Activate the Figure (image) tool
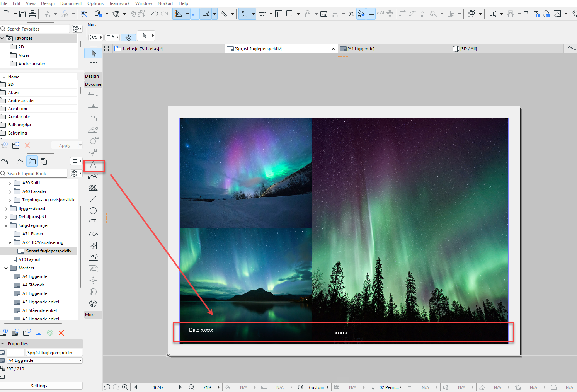 (93, 245)
